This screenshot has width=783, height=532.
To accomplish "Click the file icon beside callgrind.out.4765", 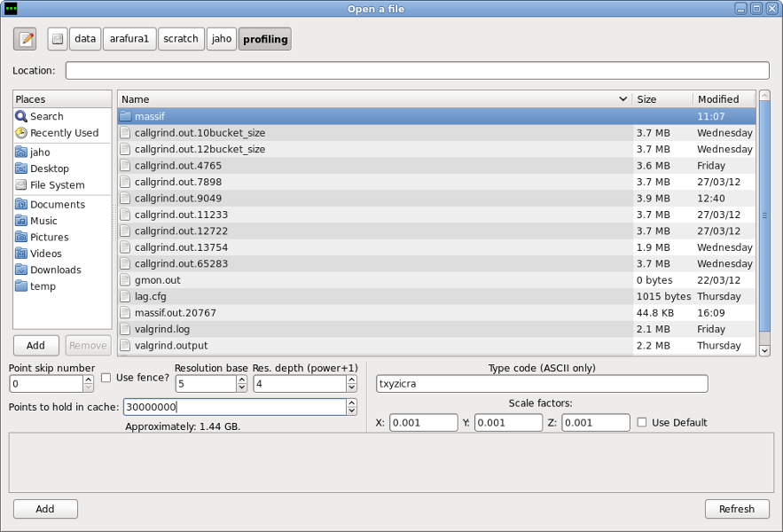I will pyautogui.click(x=125, y=165).
